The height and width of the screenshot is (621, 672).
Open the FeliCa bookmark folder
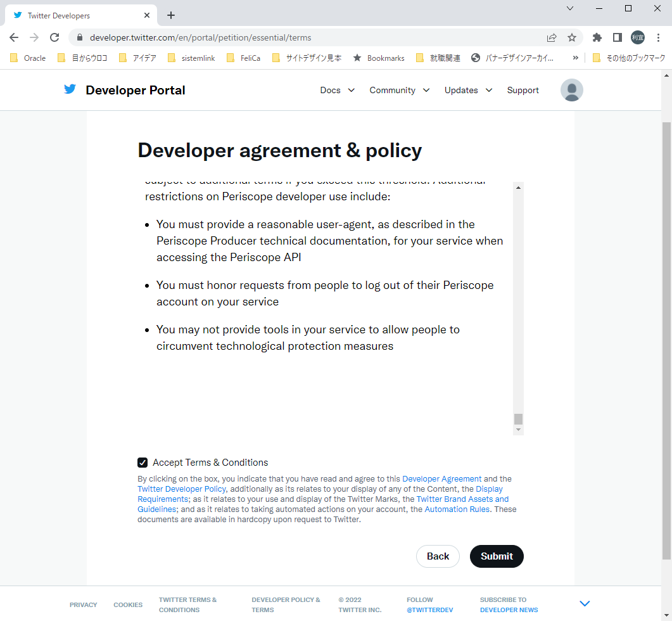243,58
